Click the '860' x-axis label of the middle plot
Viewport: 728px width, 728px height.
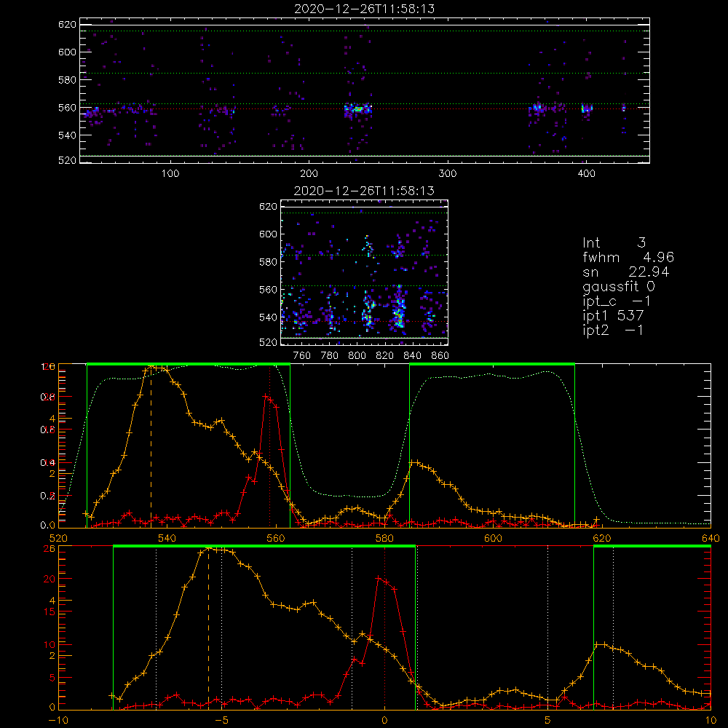[440, 356]
